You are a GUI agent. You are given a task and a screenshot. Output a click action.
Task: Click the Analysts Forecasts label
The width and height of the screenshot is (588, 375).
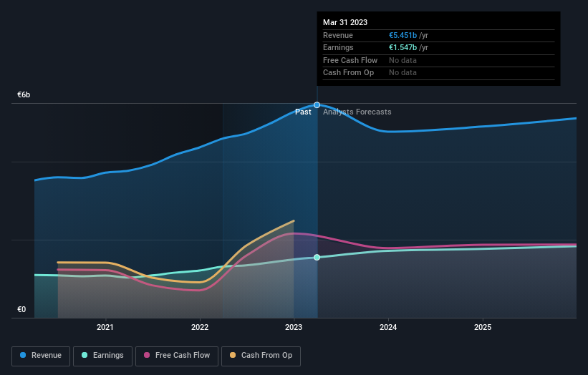tap(357, 112)
